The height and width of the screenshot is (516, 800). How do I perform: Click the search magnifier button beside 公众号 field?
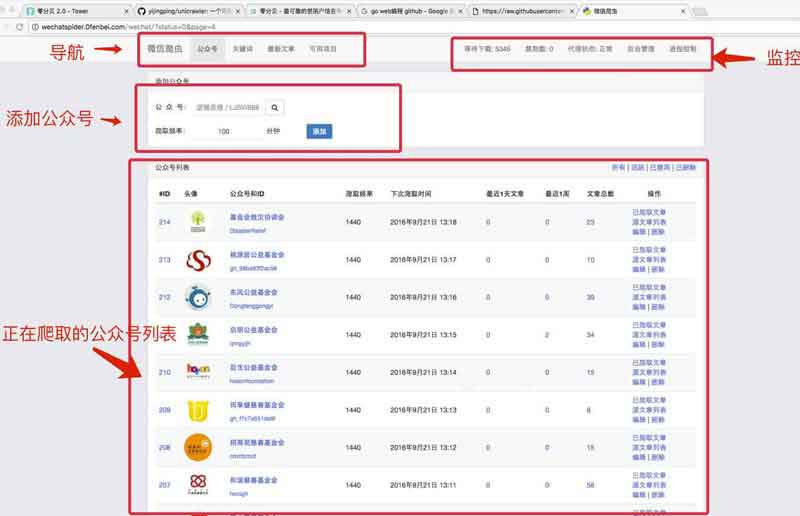pos(275,108)
